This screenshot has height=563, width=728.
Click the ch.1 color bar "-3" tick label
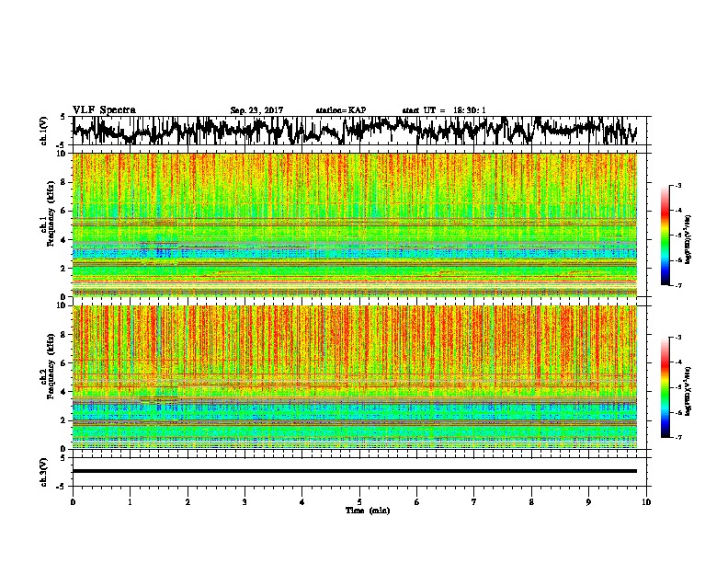coord(678,186)
